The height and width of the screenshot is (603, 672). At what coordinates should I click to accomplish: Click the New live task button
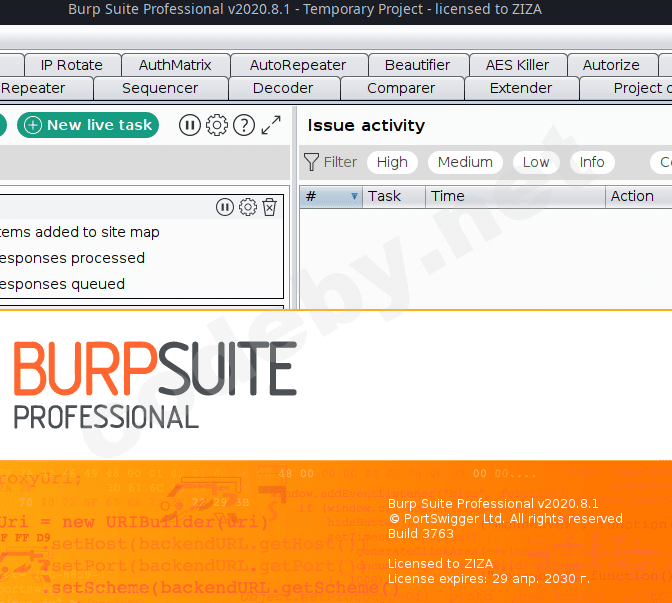click(x=88, y=125)
